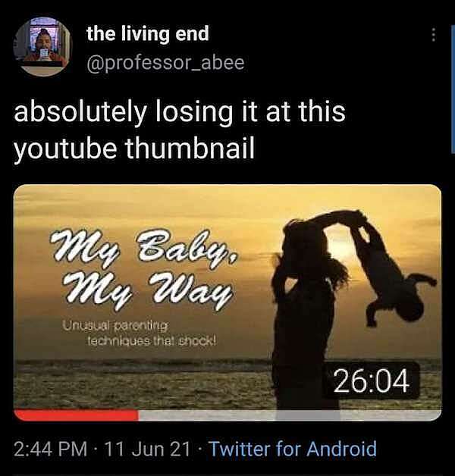Image resolution: width=455 pixels, height=476 pixels.
Task: Click the red watched portion of progress bar
Action: 77,415
